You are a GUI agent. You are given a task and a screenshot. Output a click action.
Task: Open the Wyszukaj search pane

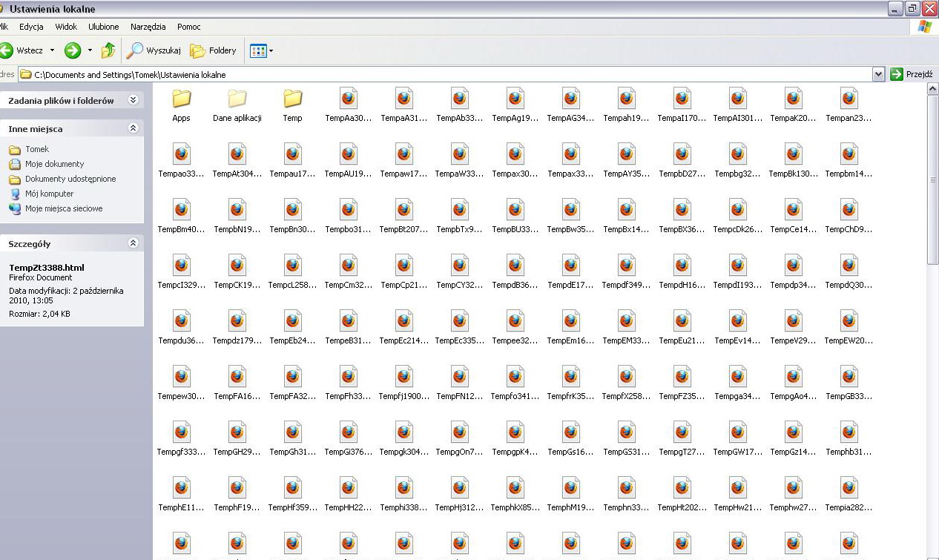click(154, 50)
